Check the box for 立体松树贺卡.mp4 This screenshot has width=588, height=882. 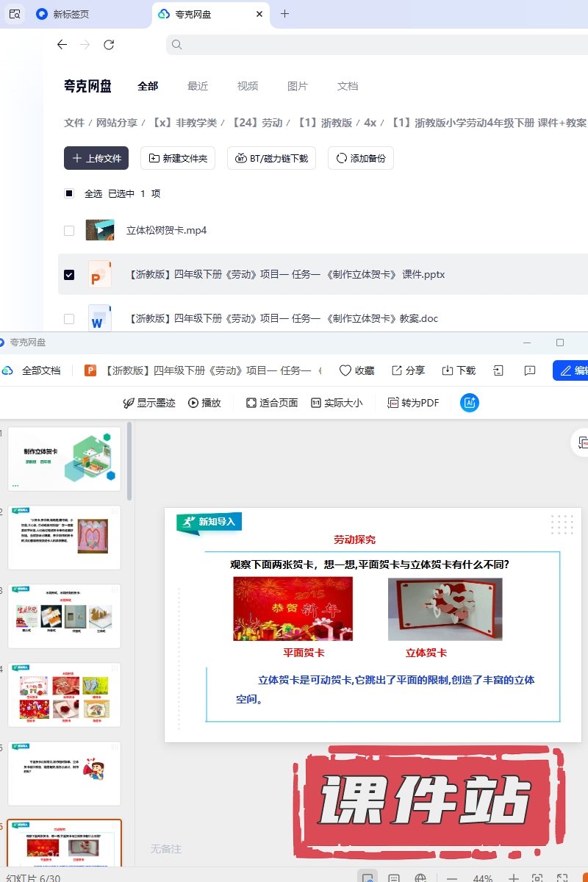[x=69, y=231]
